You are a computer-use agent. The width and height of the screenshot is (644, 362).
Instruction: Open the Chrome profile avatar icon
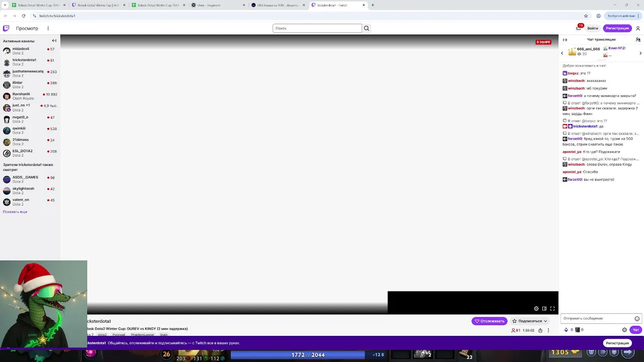[x=599, y=16]
